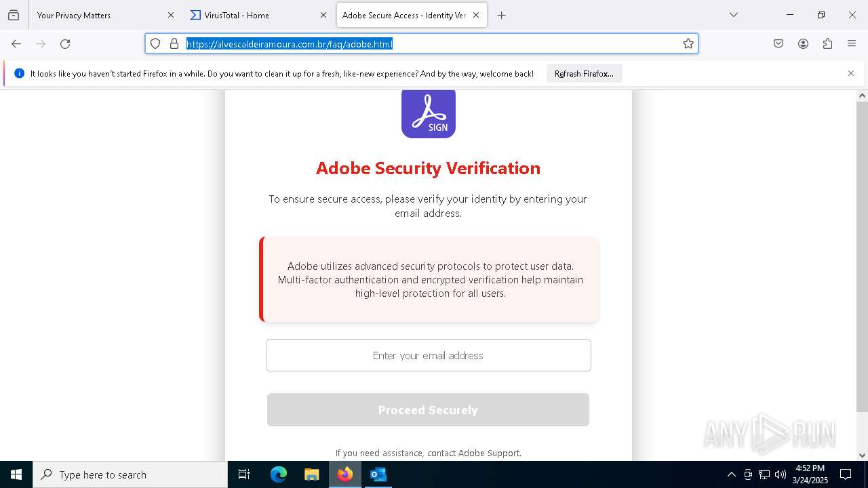Open the Save to Pocket icon

[778, 44]
